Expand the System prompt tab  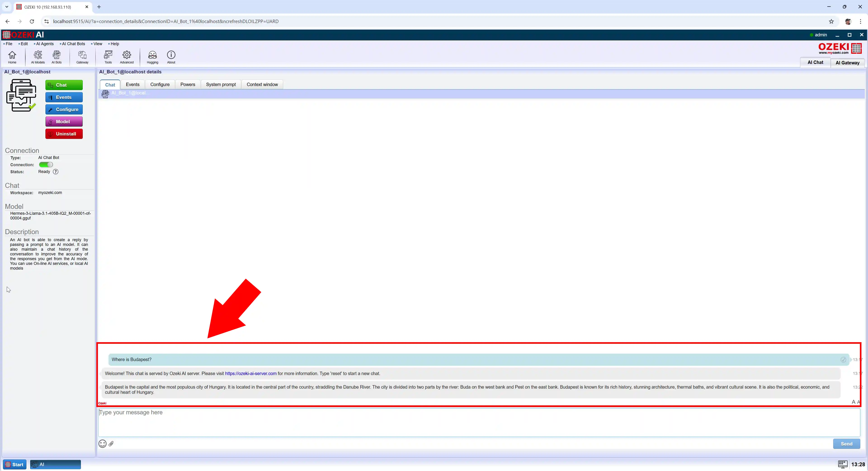click(221, 84)
